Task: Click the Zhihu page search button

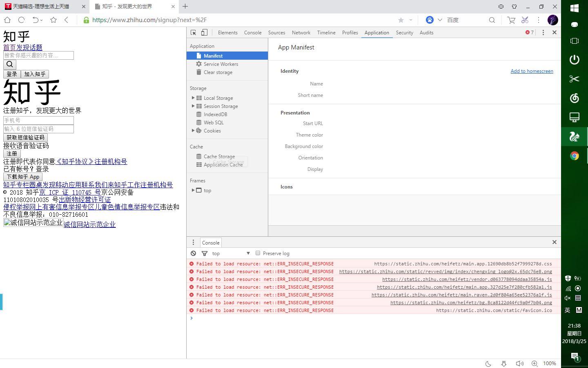Action: coord(10,65)
